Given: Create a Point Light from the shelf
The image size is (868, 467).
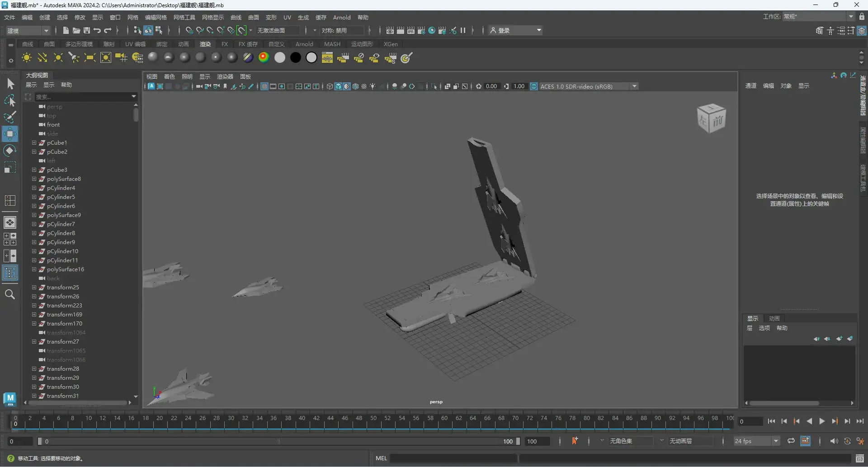Looking at the screenshot, I should 58,58.
